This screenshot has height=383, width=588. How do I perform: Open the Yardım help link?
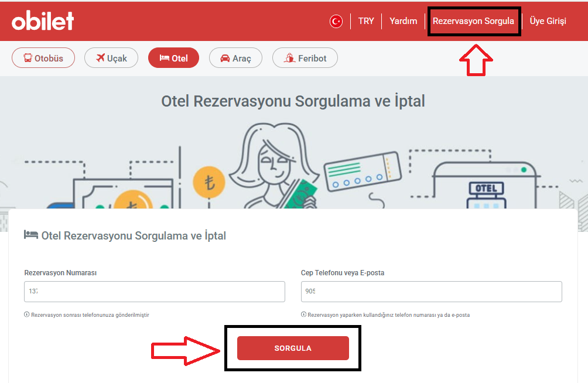403,21
